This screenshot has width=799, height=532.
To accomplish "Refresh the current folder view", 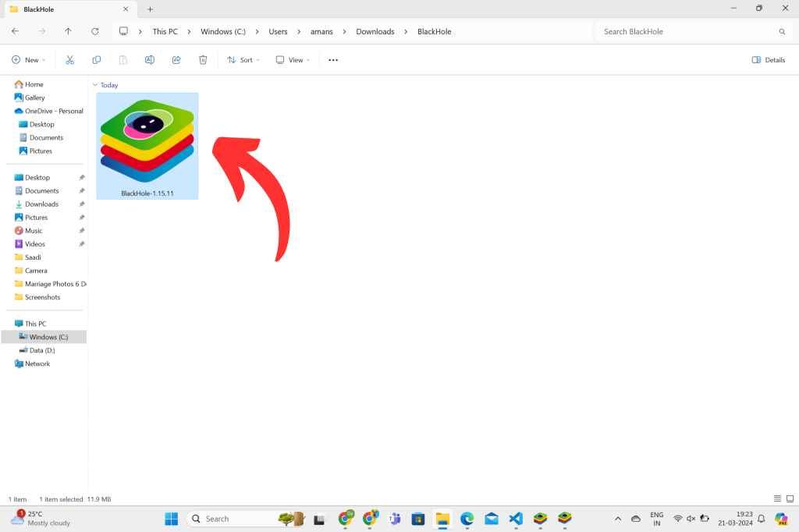I will (x=95, y=32).
